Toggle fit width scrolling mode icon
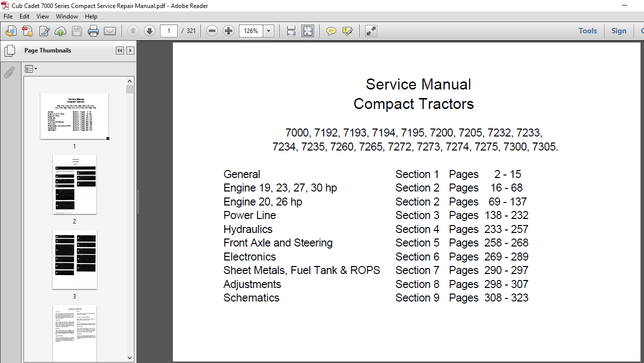Screen dimensions: 644x363 pyautogui.click(x=291, y=31)
